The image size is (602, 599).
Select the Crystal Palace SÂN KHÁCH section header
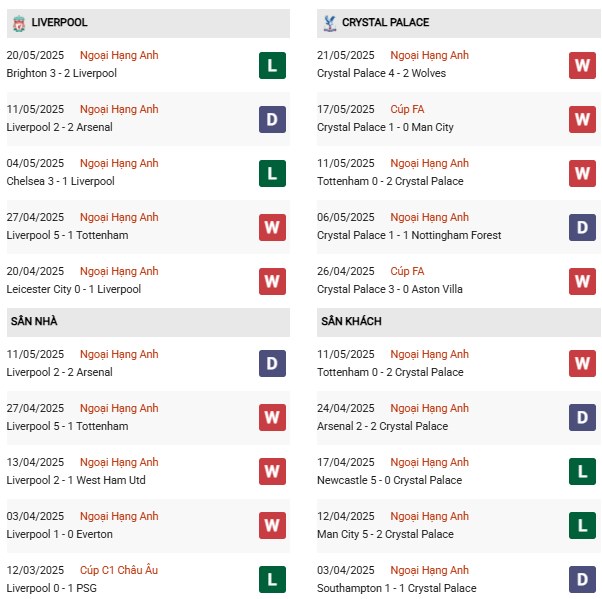tap(351, 322)
